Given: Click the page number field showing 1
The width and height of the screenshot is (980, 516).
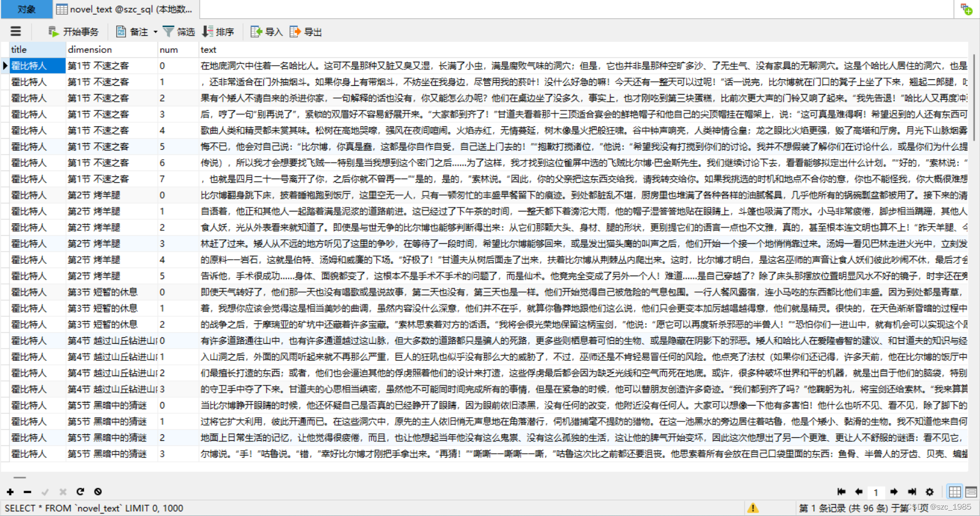Looking at the screenshot, I should (876, 492).
